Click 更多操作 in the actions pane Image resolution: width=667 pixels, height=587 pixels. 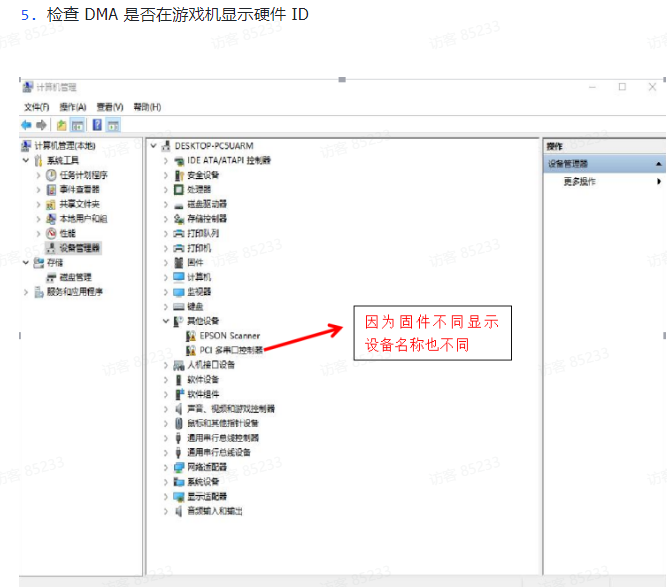[x=580, y=182]
